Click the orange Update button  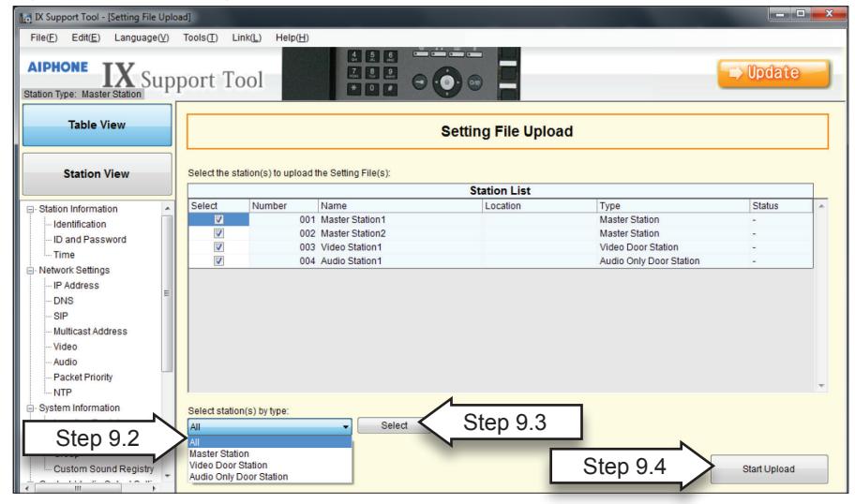(773, 73)
